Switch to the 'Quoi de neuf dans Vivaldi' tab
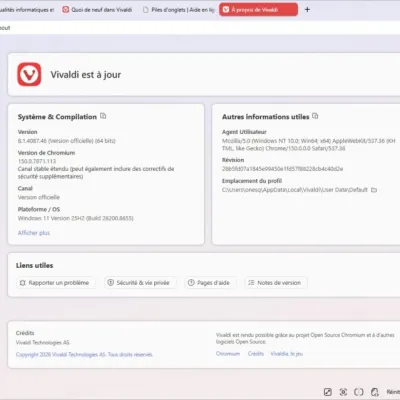400x400 pixels. pos(97,10)
